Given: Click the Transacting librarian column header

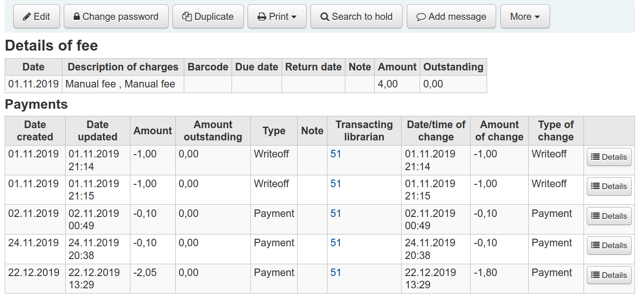Looking at the screenshot, I should tap(364, 131).
